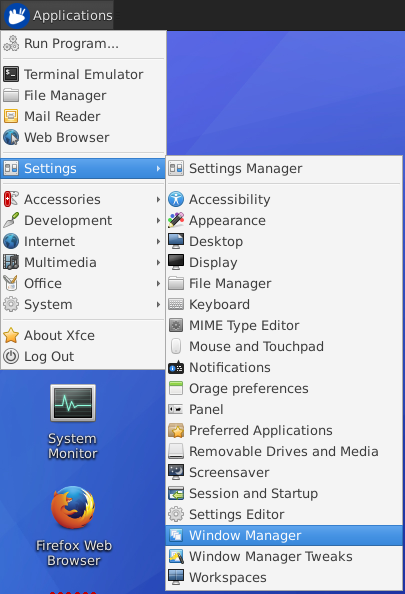Click the Display monitor icon
405x594 pixels.
[x=176, y=263]
